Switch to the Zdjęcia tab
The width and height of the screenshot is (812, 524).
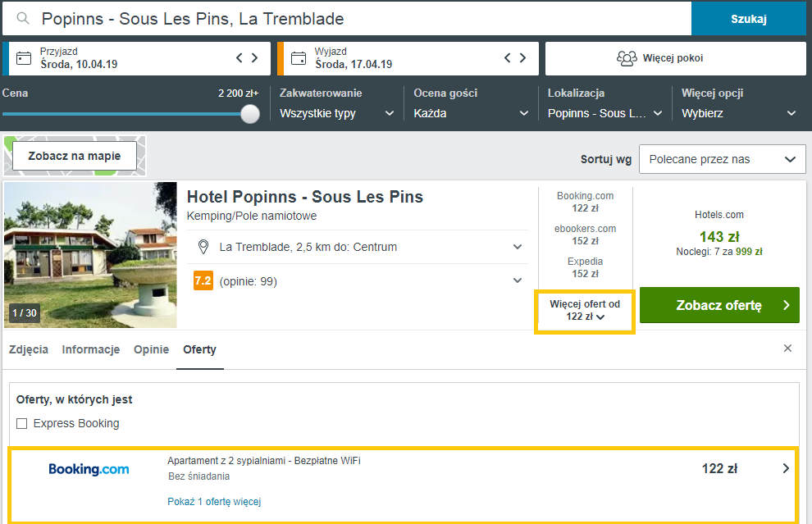pyautogui.click(x=29, y=349)
